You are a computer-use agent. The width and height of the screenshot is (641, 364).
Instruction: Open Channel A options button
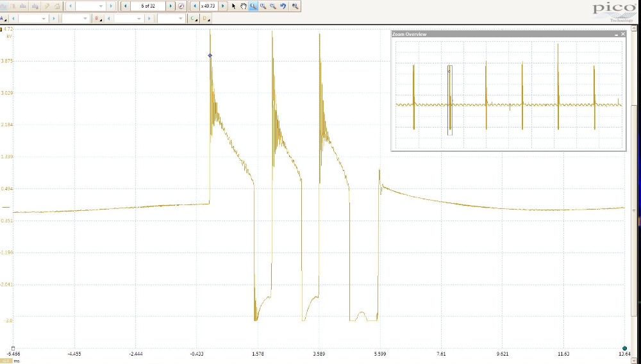(x=4, y=19)
